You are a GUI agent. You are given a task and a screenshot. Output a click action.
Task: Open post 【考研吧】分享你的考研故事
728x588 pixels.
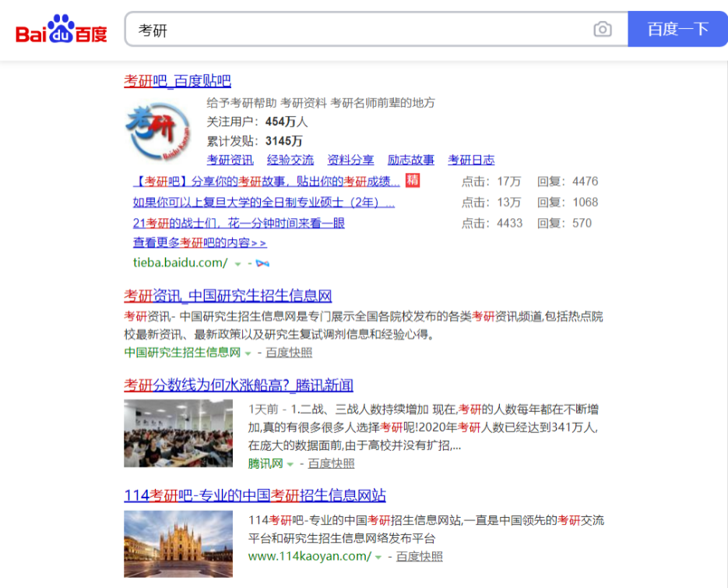coord(266,181)
